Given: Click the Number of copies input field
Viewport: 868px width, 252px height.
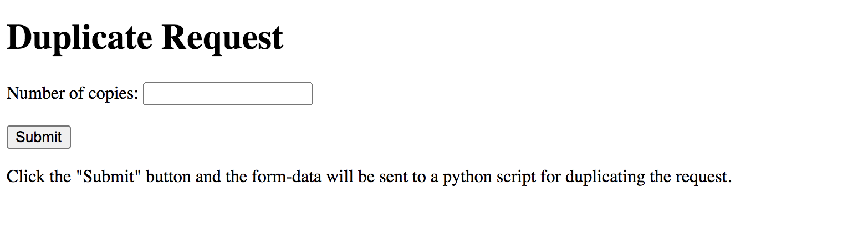Looking at the screenshot, I should point(227,94).
